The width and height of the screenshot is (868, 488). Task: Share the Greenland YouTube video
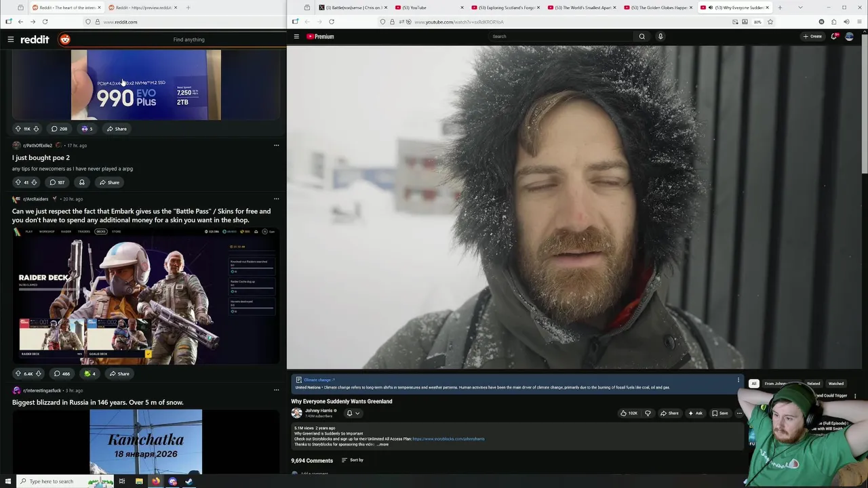pos(669,413)
